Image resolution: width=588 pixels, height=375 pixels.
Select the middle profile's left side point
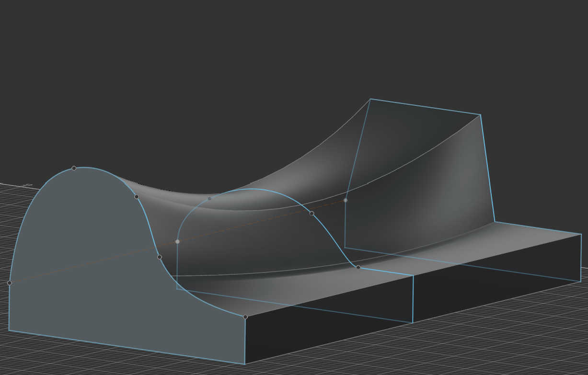coord(177,241)
